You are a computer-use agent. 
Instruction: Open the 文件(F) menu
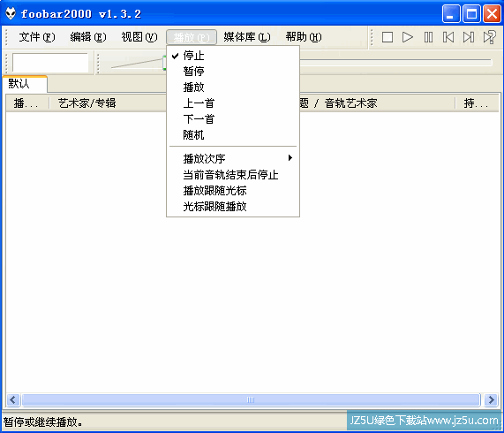click(37, 37)
